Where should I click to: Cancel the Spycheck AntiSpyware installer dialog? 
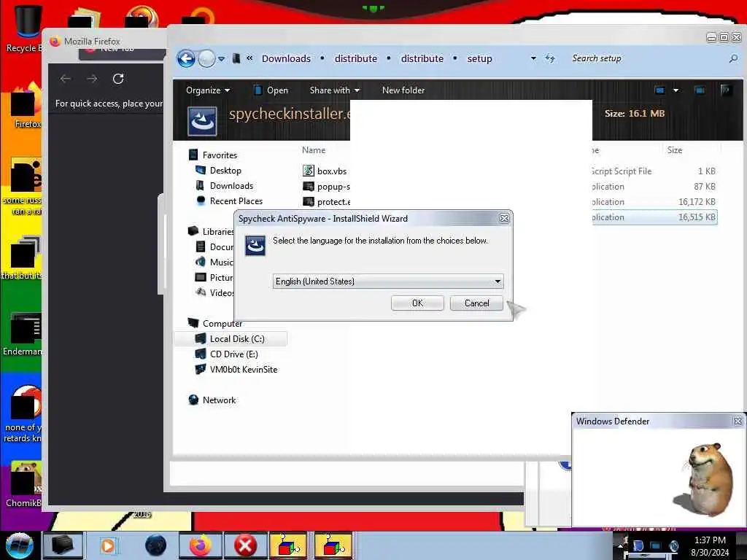click(476, 303)
